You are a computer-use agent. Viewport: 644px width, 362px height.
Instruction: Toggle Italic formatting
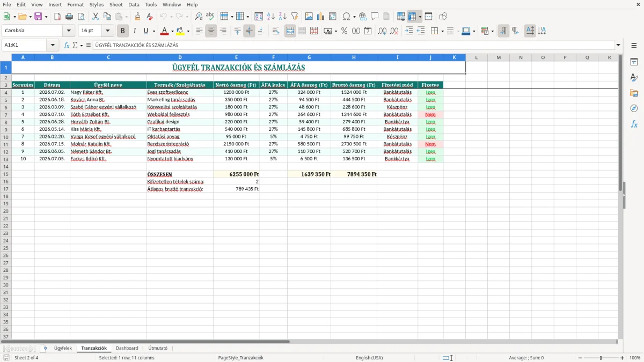[135, 31]
